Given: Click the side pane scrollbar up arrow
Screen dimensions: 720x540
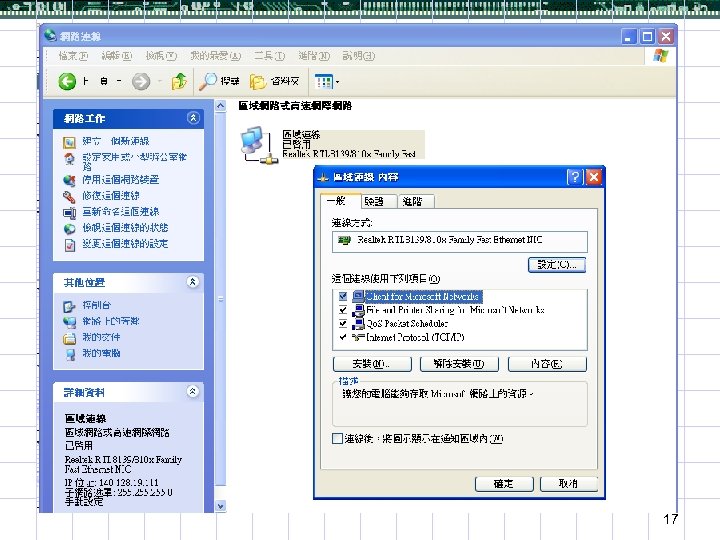Looking at the screenshot, I should (x=221, y=106).
